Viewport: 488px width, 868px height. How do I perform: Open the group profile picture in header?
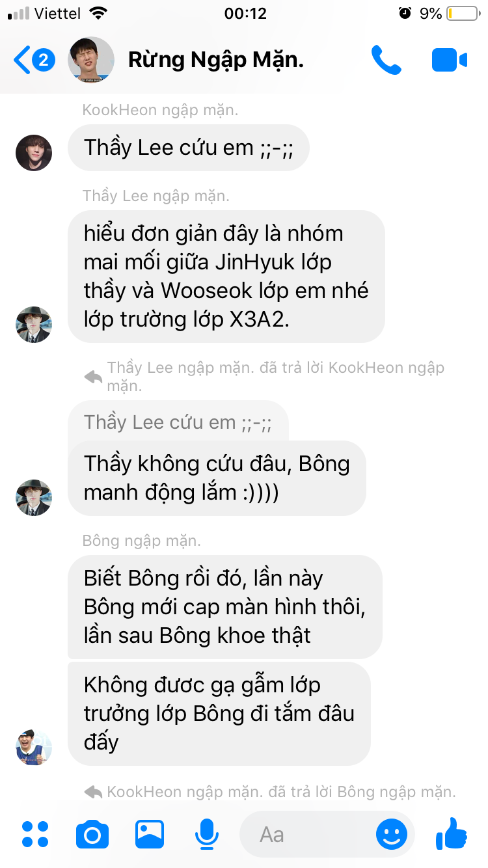91,60
